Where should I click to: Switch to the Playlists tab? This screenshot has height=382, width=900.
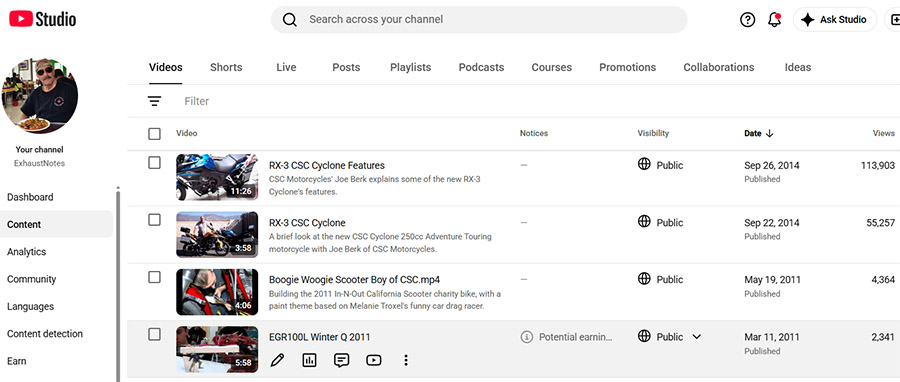[x=410, y=67]
